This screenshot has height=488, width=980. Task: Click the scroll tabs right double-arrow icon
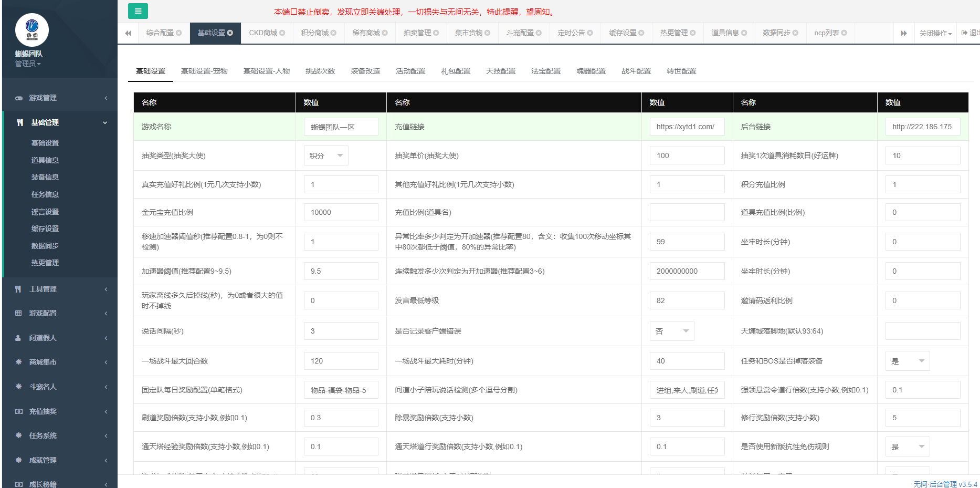903,33
